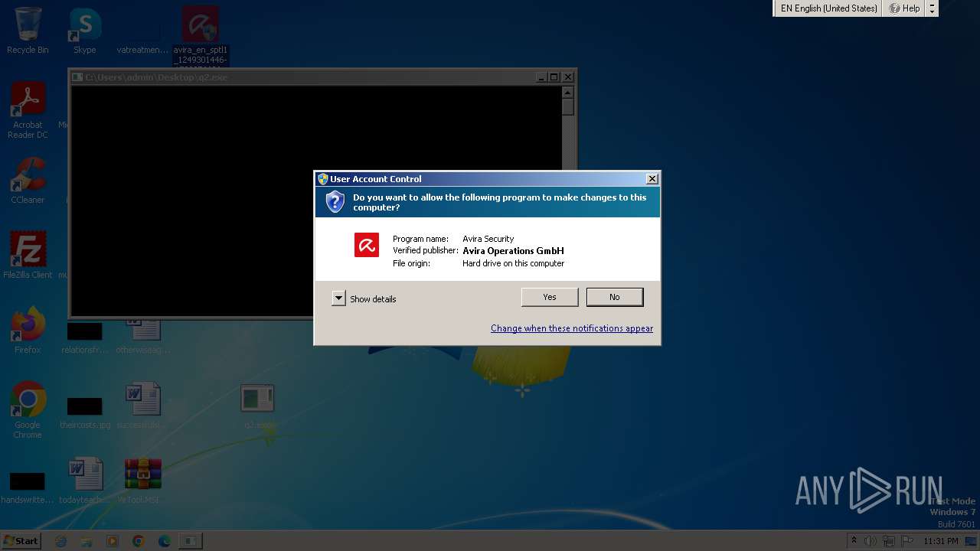The width and height of the screenshot is (980, 551).
Task: Click 'Hard drive on this computer' text
Action: (513, 263)
